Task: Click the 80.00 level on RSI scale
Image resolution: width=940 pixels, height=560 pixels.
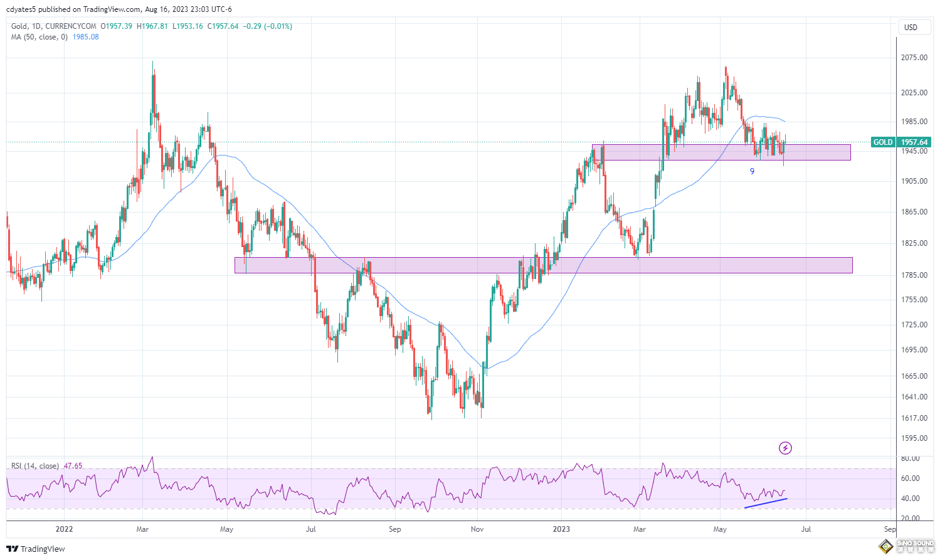Action: (910, 459)
